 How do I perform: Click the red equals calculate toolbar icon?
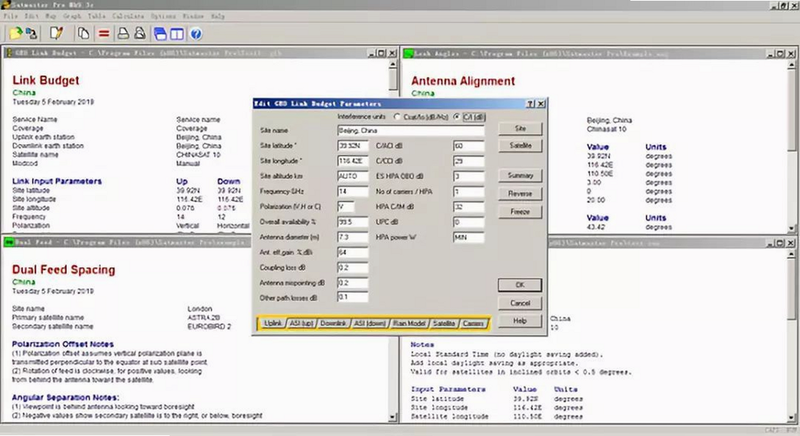(x=104, y=34)
